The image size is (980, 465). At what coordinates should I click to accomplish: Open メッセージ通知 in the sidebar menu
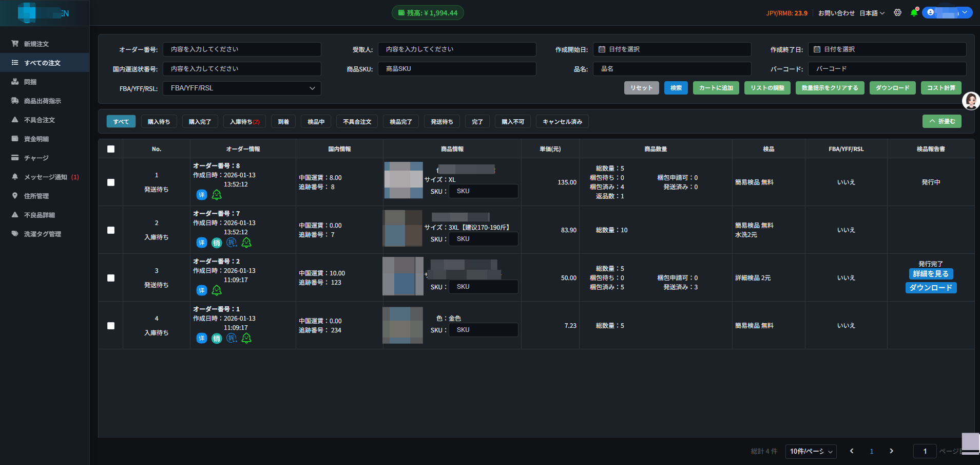coord(45,177)
